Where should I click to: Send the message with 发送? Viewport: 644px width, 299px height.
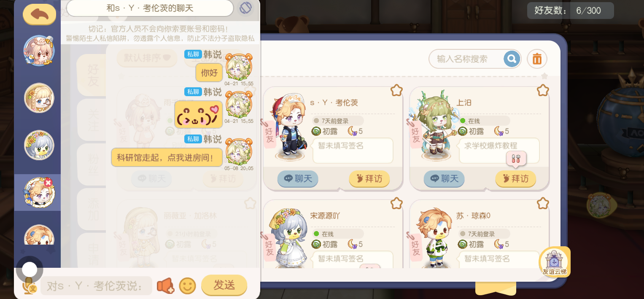(x=224, y=286)
